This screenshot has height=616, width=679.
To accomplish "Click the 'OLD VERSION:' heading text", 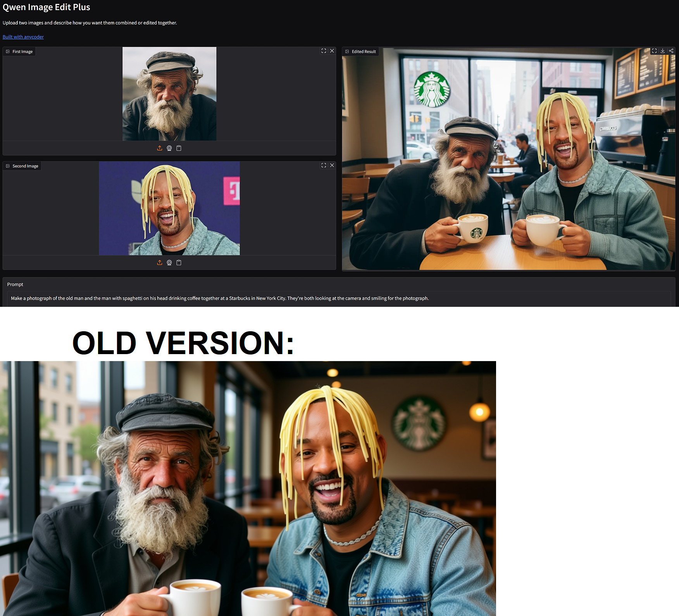I will click(x=183, y=343).
